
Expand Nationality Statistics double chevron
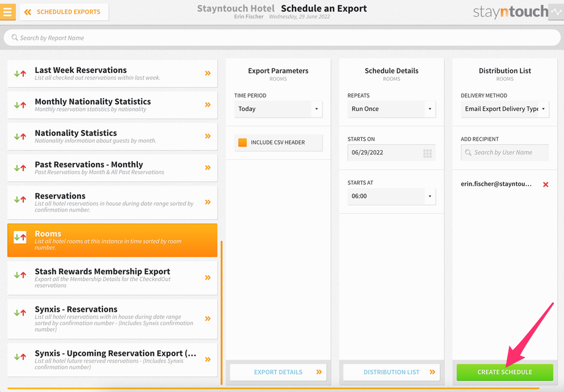click(208, 136)
